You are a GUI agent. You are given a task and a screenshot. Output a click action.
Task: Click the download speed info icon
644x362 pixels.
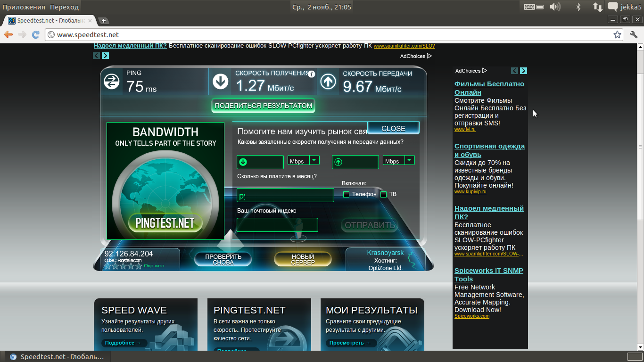[x=311, y=74]
